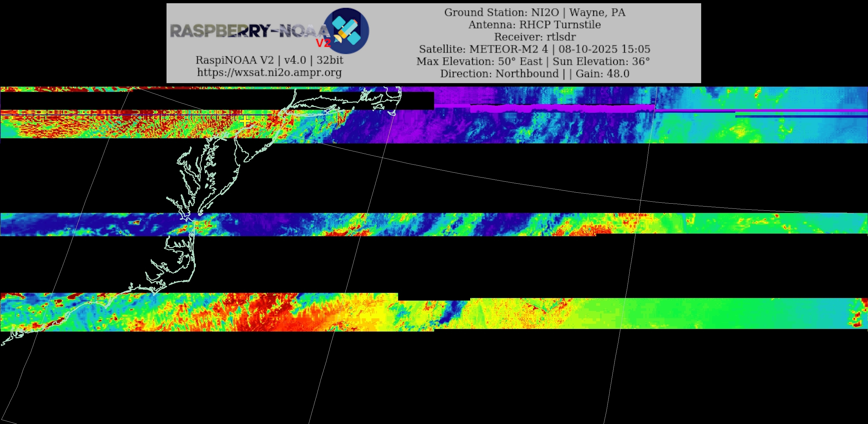The image size is (868, 424).
Task: Click the Antenna RHCP Turnstile line
Action: 534,24
